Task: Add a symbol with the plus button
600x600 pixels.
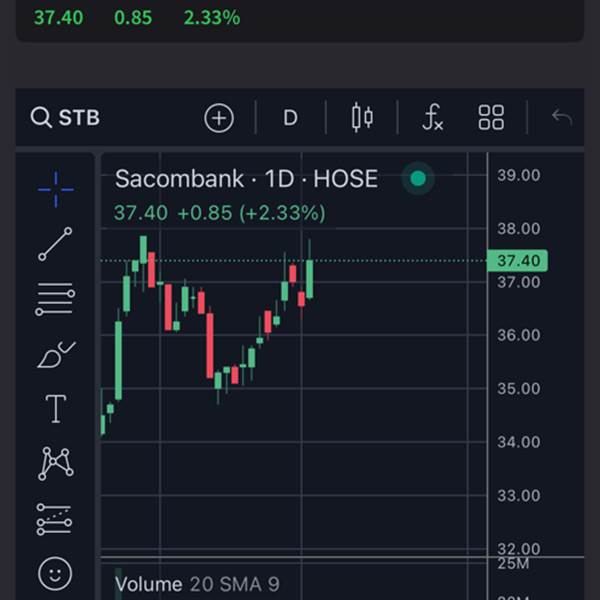Action: point(219,118)
